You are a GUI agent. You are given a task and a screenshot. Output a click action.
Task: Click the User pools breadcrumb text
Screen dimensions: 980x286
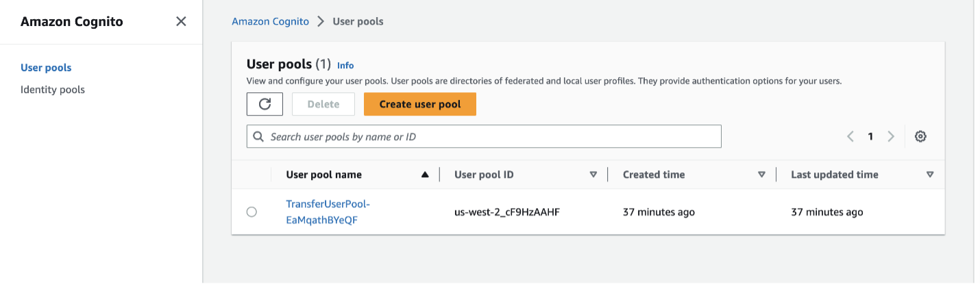[x=358, y=21]
